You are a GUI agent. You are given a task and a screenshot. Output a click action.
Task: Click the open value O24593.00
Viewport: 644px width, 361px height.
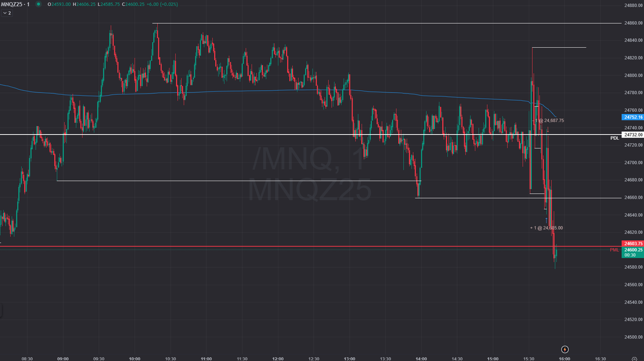pyautogui.click(x=59, y=4)
